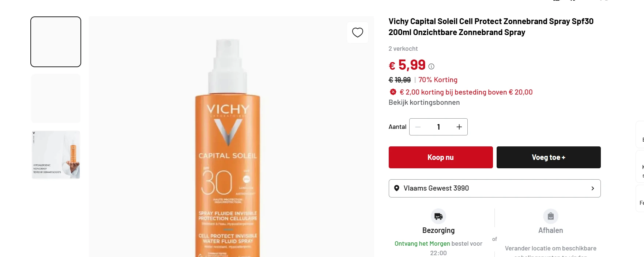Select the Bezorging delivery option

click(x=438, y=230)
